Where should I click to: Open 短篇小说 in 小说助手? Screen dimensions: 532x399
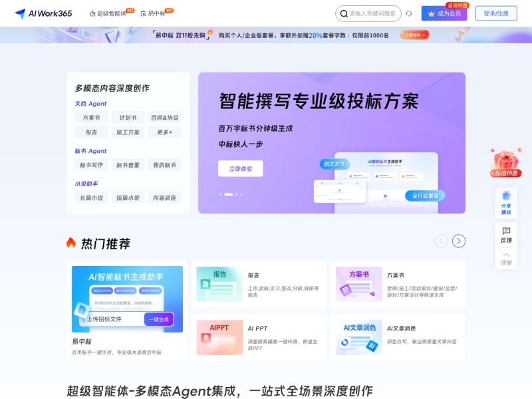pos(128,198)
